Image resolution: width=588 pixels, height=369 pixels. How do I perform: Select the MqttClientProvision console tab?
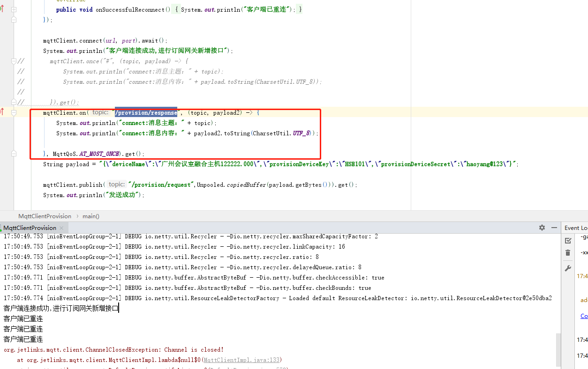point(30,227)
